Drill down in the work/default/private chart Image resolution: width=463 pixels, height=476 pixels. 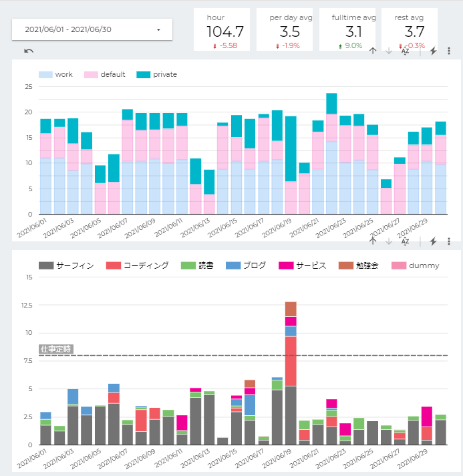(x=389, y=51)
